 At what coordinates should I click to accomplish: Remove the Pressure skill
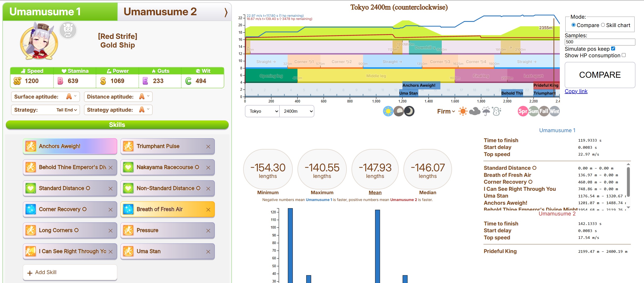pyautogui.click(x=208, y=231)
